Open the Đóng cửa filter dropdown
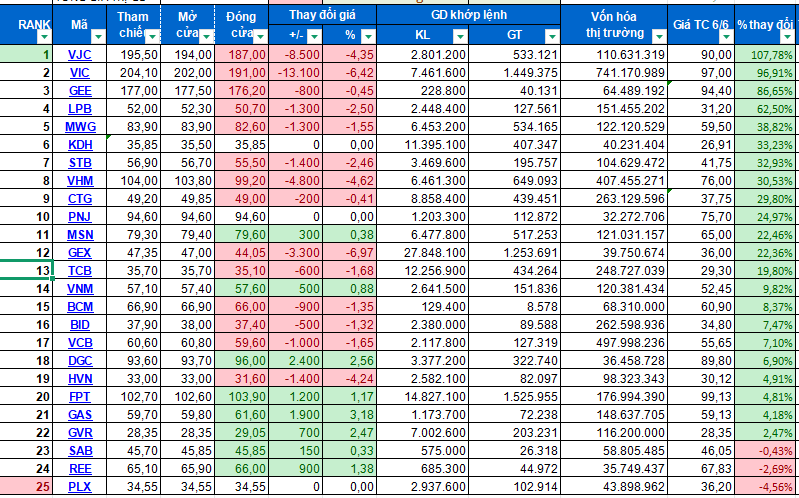Screen dimensions: 799x498 pos(260,37)
